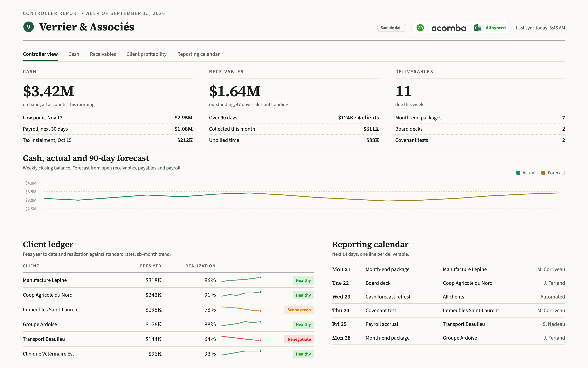Click the Manufacture Lépine realization sparkline

point(241,279)
